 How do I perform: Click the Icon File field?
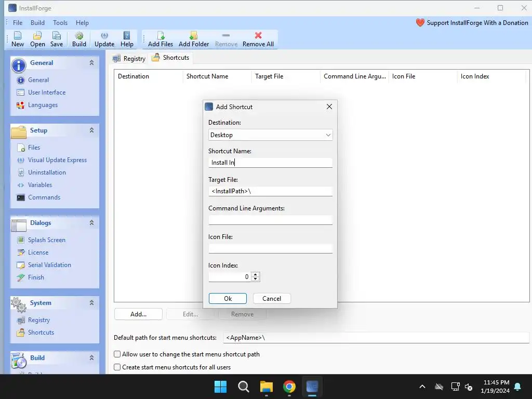tap(270, 248)
